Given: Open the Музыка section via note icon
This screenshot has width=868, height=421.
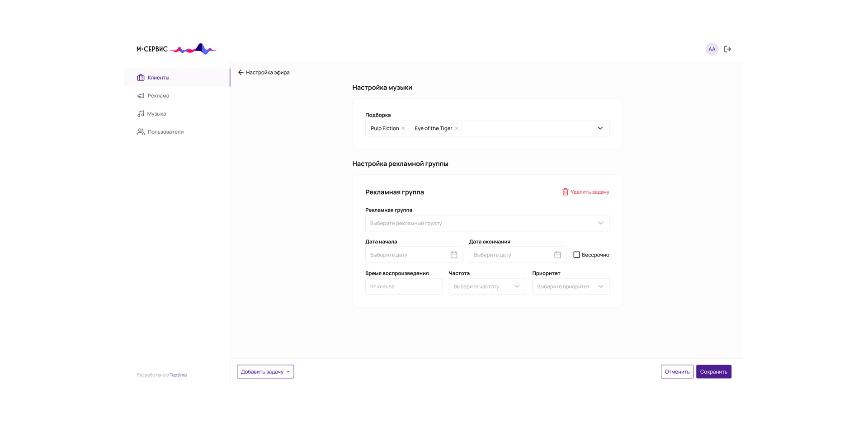Looking at the screenshot, I should tap(156, 113).
